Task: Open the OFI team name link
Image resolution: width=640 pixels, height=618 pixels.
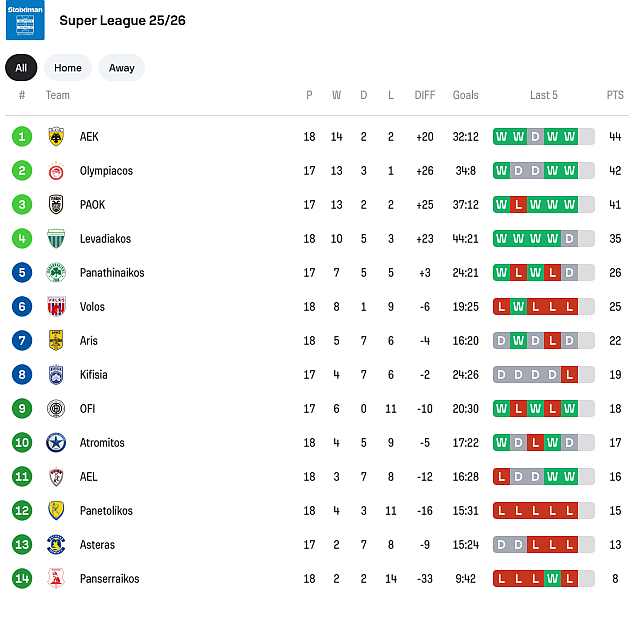Action: tap(87, 409)
